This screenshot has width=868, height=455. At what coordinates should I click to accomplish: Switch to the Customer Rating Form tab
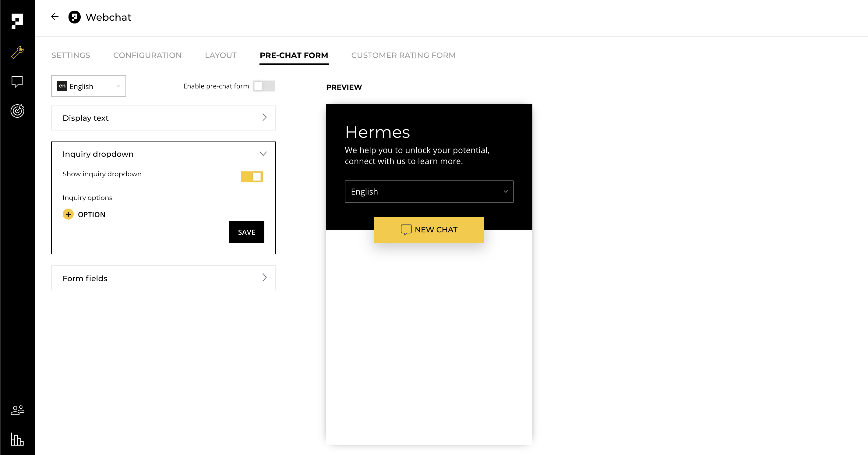403,55
